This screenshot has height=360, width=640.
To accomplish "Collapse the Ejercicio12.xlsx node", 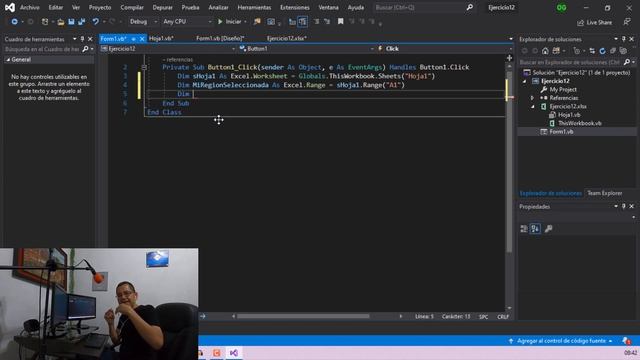I will point(533,107).
